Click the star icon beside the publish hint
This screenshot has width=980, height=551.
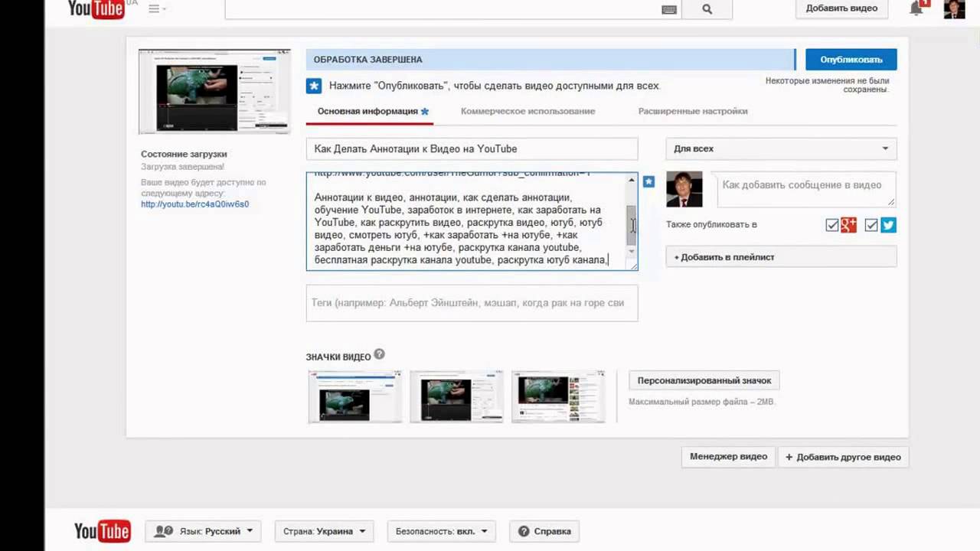(313, 86)
